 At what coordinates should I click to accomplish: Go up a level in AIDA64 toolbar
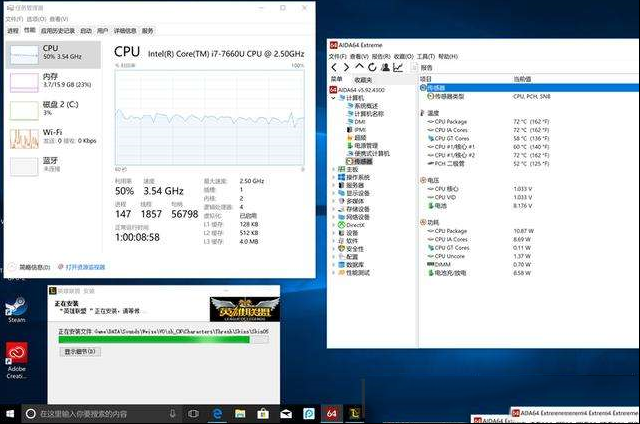[x=359, y=67]
